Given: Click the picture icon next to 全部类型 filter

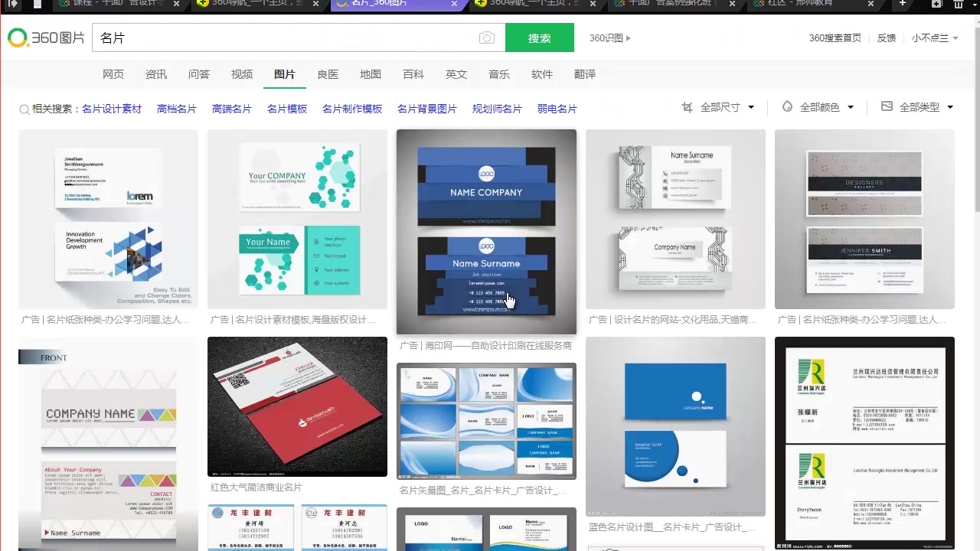Looking at the screenshot, I should [886, 107].
